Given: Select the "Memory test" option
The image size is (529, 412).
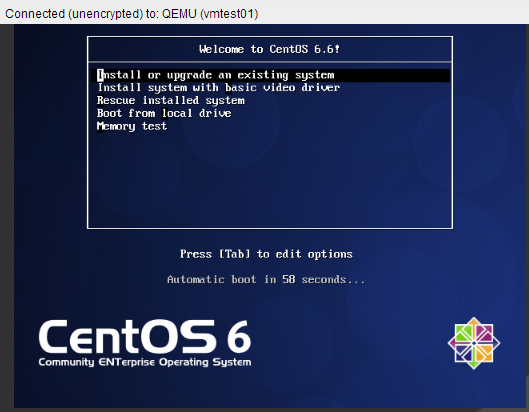Looking at the screenshot, I should [x=132, y=126].
